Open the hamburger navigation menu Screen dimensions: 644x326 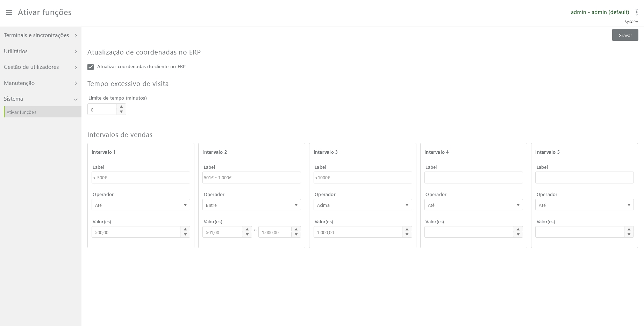(9, 12)
